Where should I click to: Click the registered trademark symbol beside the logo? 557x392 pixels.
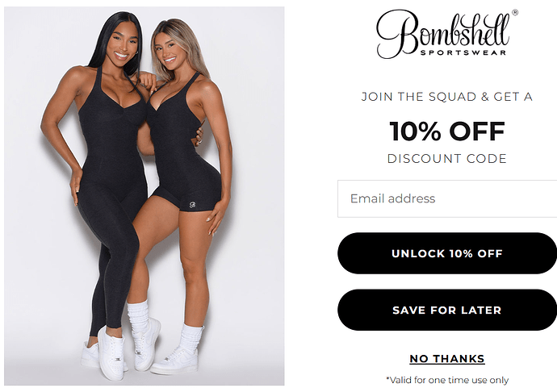[515, 13]
